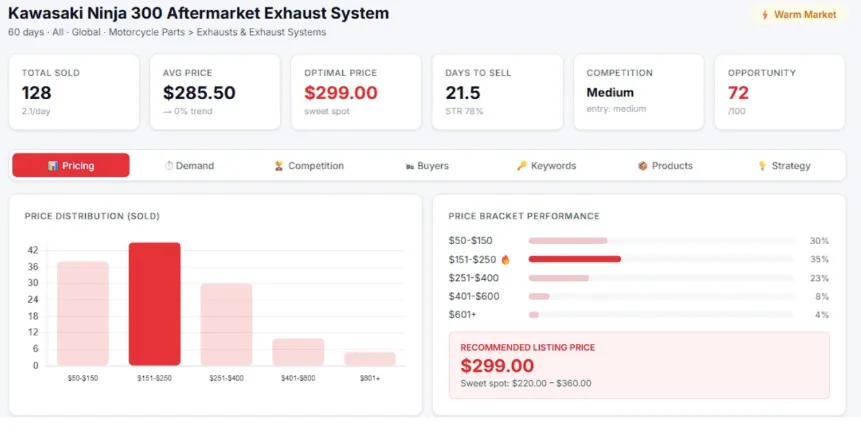This screenshot has width=861, height=432.
Task: Click the Avg Price $285.50 value
Action: click(x=199, y=93)
